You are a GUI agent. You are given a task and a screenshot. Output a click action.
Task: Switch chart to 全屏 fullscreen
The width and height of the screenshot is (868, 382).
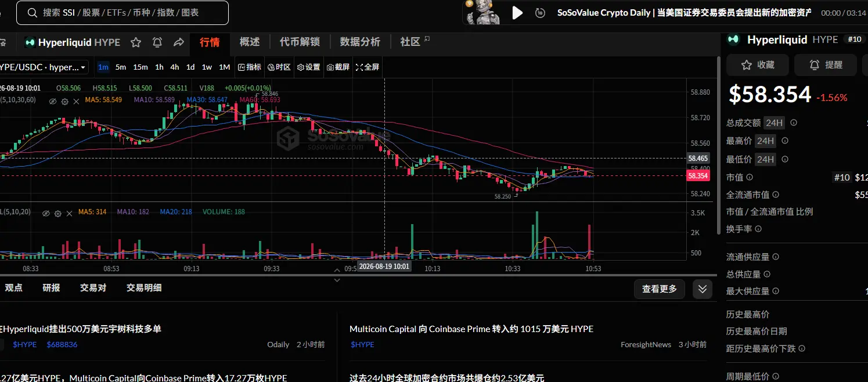tap(368, 67)
